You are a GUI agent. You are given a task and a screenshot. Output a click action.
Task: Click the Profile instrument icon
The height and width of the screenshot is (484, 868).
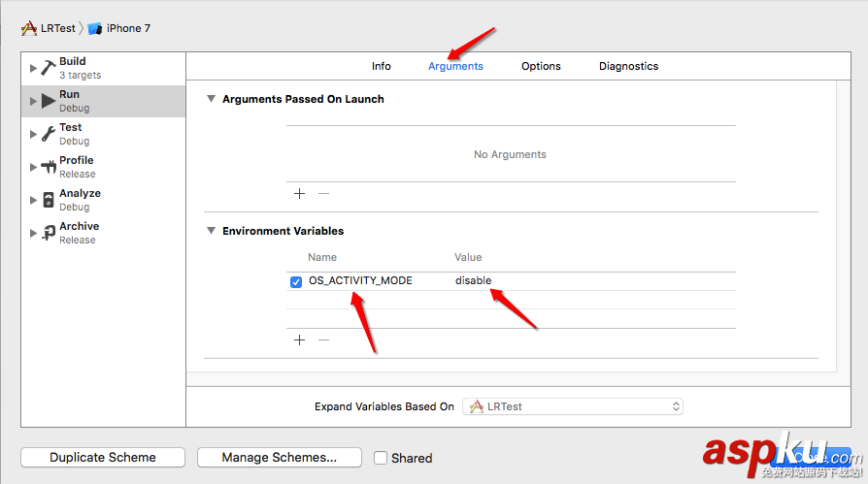[x=49, y=167]
